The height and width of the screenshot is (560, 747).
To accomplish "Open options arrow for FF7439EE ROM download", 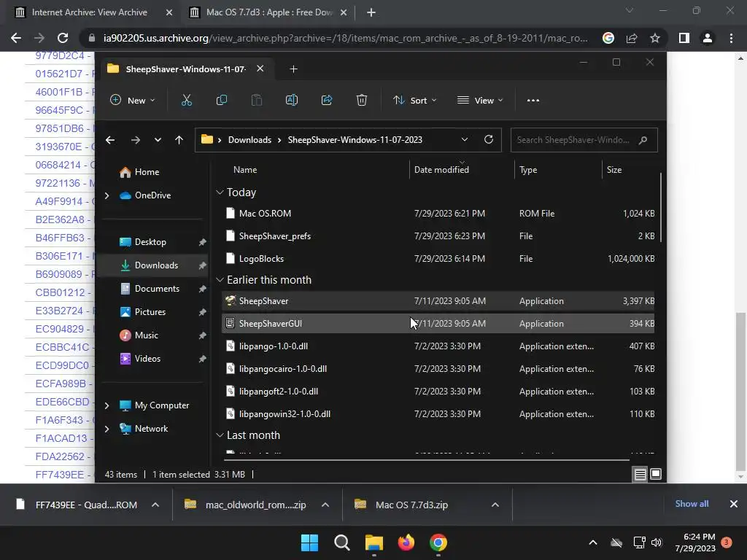I will point(155,505).
